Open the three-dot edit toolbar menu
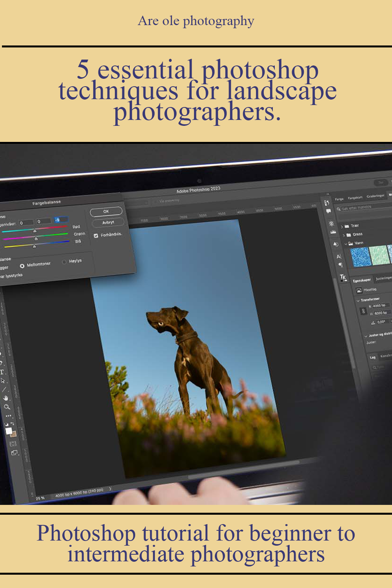The width and height of the screenshot is (392, 588). (8, 416)
